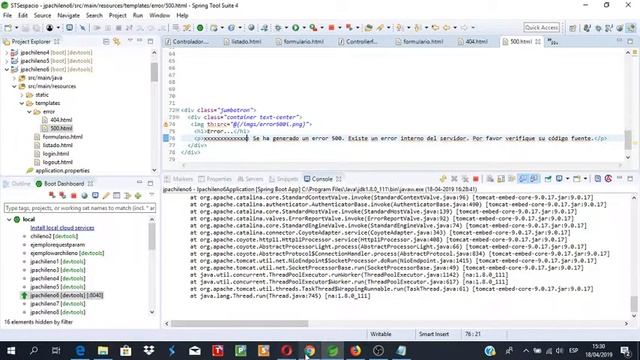Click the Debug gear icon in toolbar
Viewport: 640px width, 360px height.
tap(278, 28)
